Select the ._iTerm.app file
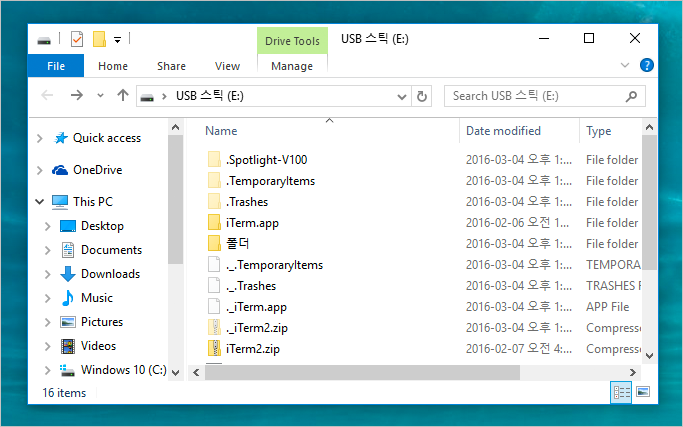683x427 pixels. coord(256,307)
